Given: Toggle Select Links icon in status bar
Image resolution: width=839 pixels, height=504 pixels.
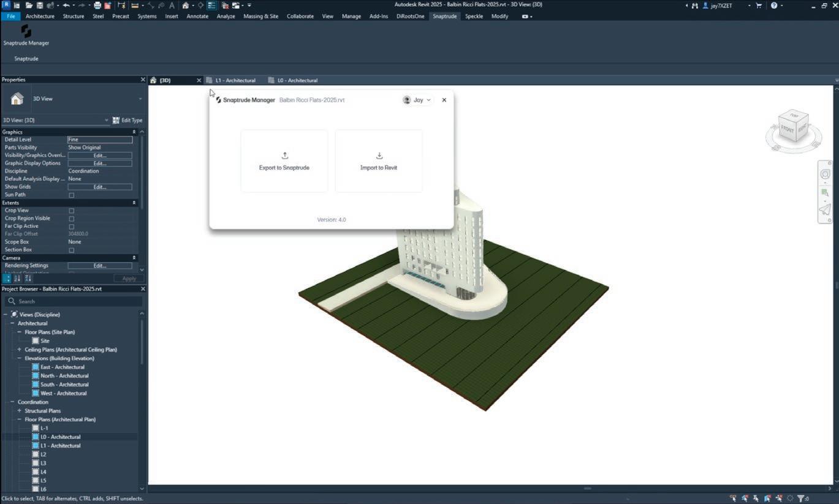Looking at the screenshot, I should [733, 498].
